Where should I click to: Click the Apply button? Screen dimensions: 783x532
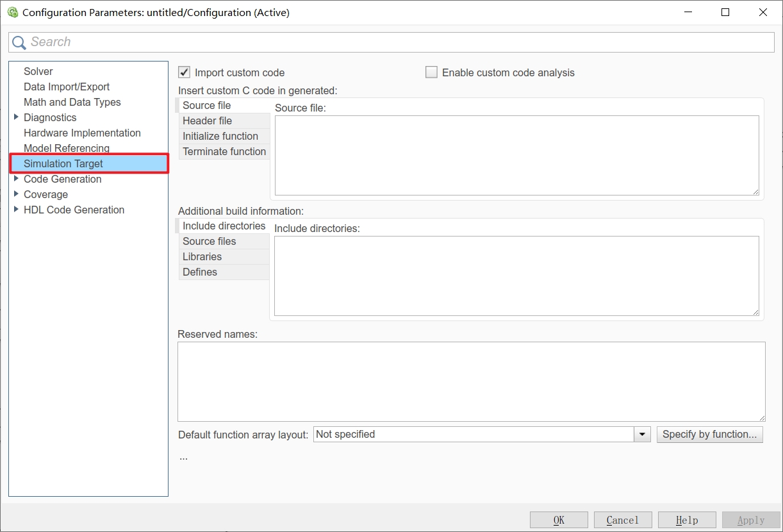(750, 519)
